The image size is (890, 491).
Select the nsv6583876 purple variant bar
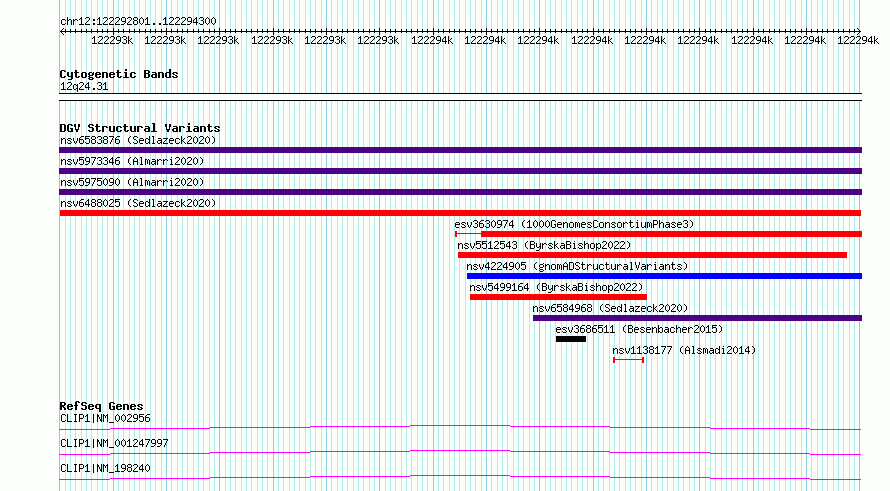coord(460,150)
